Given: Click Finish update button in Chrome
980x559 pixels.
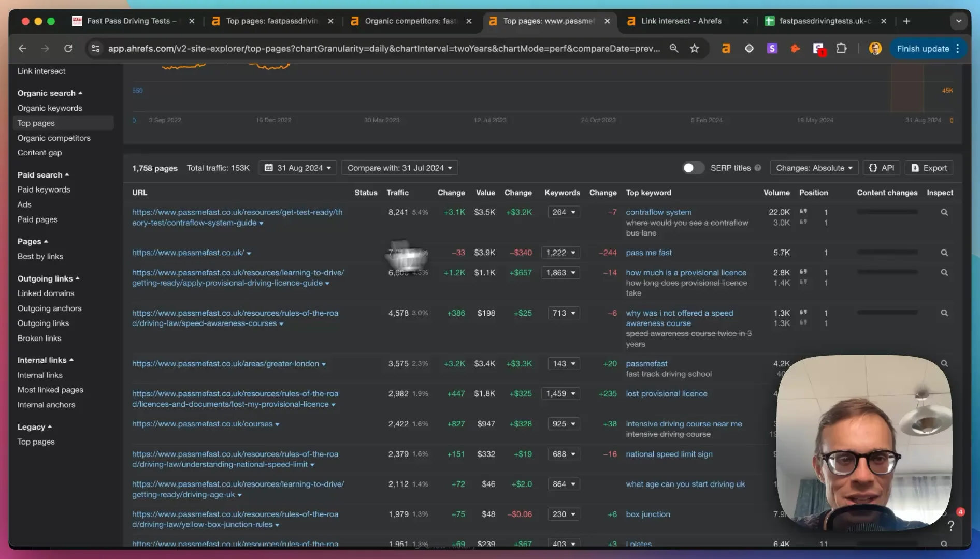Looking at the screenshot, I should click(928, 49).
